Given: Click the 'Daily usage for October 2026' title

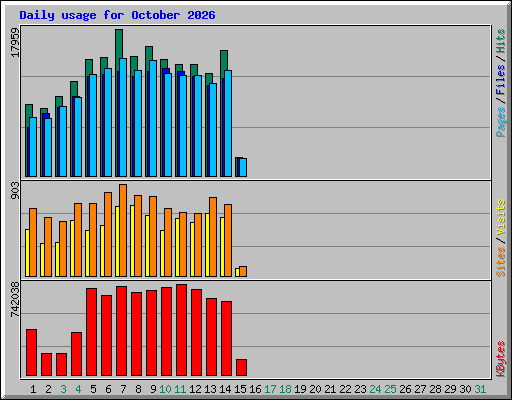Looking at the screenshot, I should coord(117,15).
